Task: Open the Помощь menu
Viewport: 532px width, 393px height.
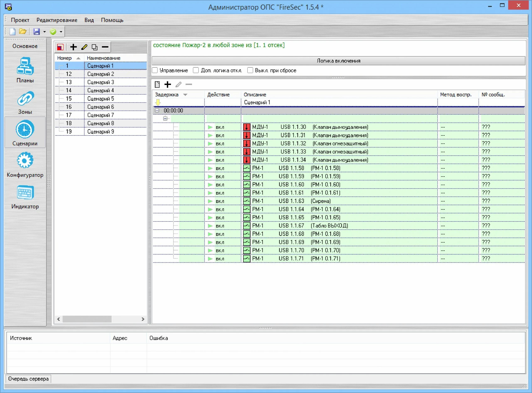Action: click(112, 20)
